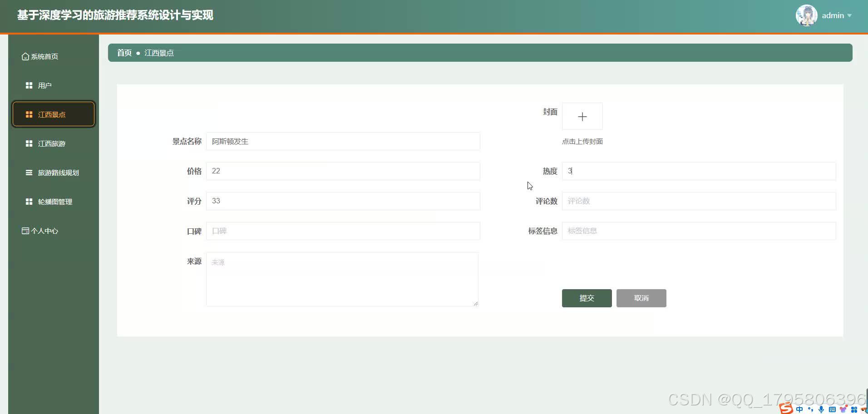Click the 江西景点 breadcrumb text
868x414 pixels.
click(x=159, y=53)
